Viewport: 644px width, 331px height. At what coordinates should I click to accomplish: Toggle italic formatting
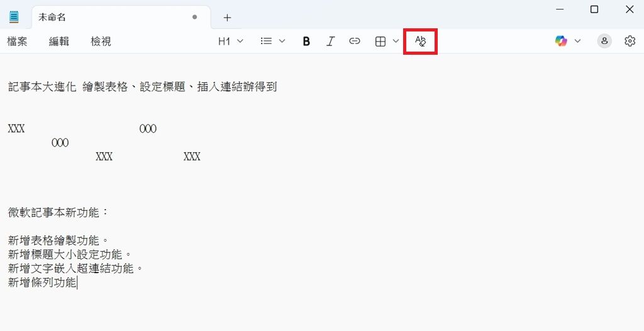(x=330, y=41)
